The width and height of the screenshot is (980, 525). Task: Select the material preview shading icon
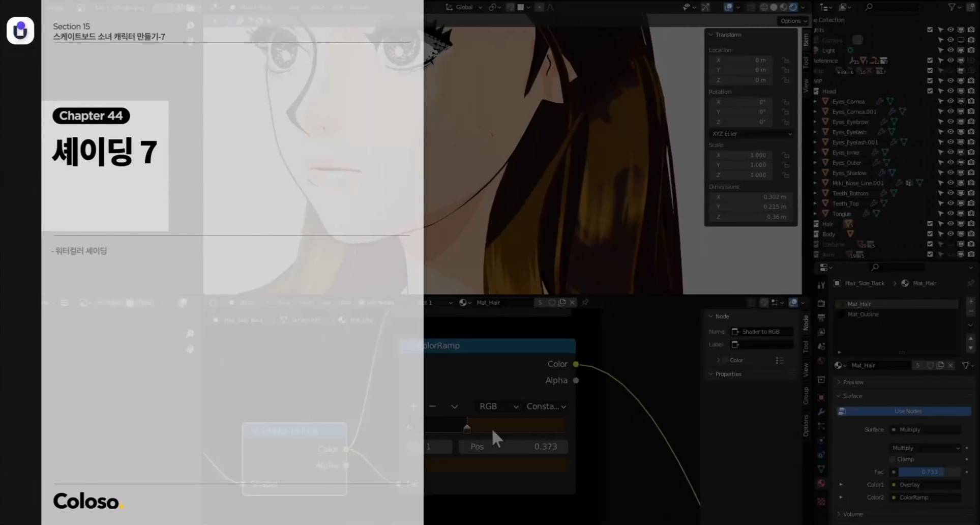click(x=784, y=7)
